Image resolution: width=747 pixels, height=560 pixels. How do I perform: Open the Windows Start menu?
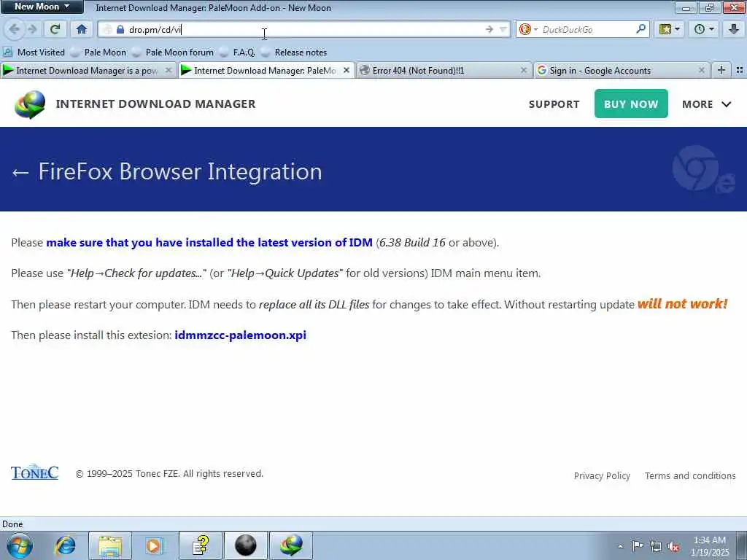click(20, 545)
